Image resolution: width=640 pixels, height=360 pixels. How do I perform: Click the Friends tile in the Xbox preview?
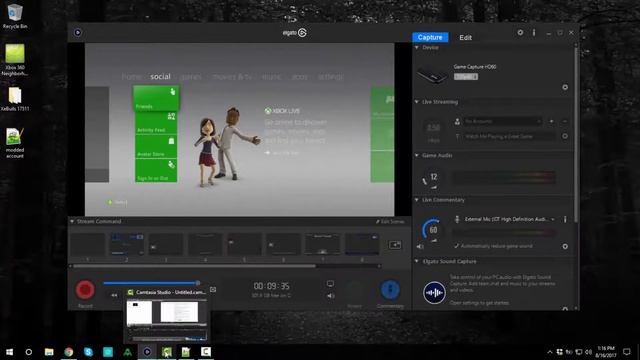tap(156, 98)
